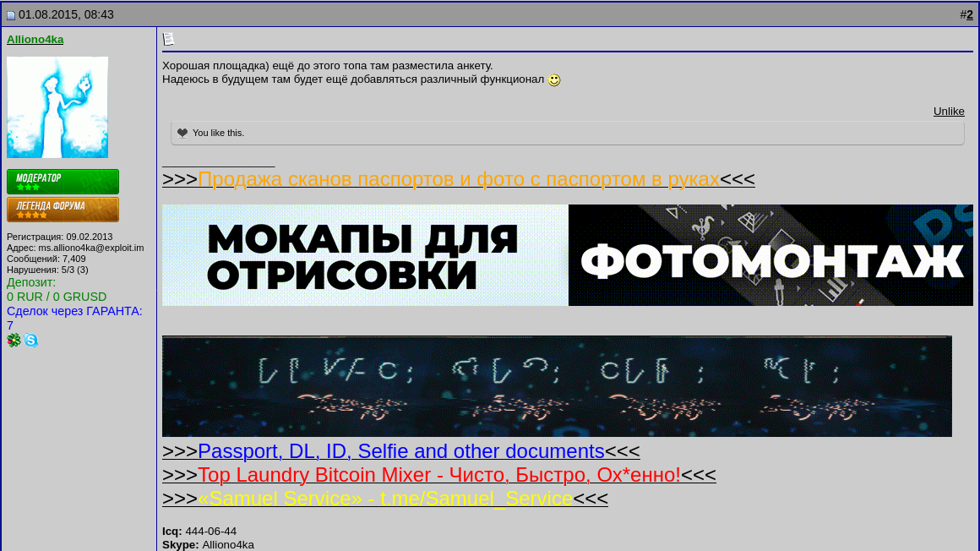This screenshot has height=551, width=980.
Task: Click the winking smiley in the post text
Action: coord(553,79)
